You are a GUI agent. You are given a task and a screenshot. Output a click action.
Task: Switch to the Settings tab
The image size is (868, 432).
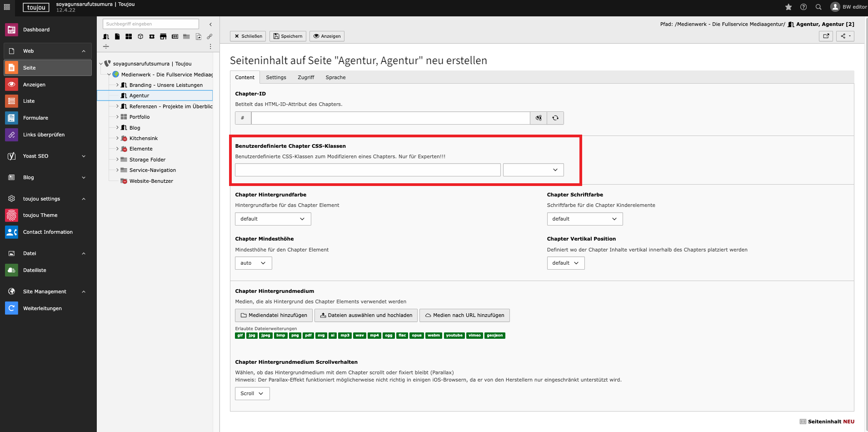[x=276, y=77]
